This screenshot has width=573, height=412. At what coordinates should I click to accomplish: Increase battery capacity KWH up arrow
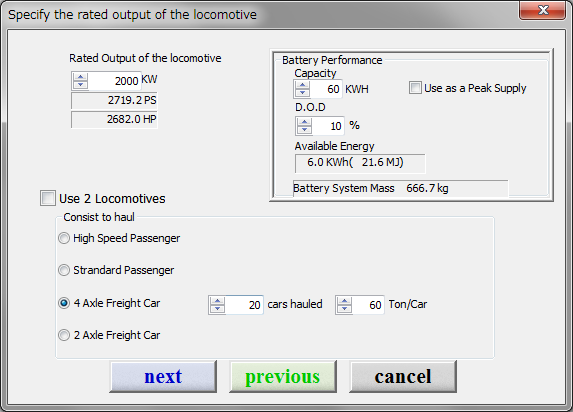pos(302,85)
